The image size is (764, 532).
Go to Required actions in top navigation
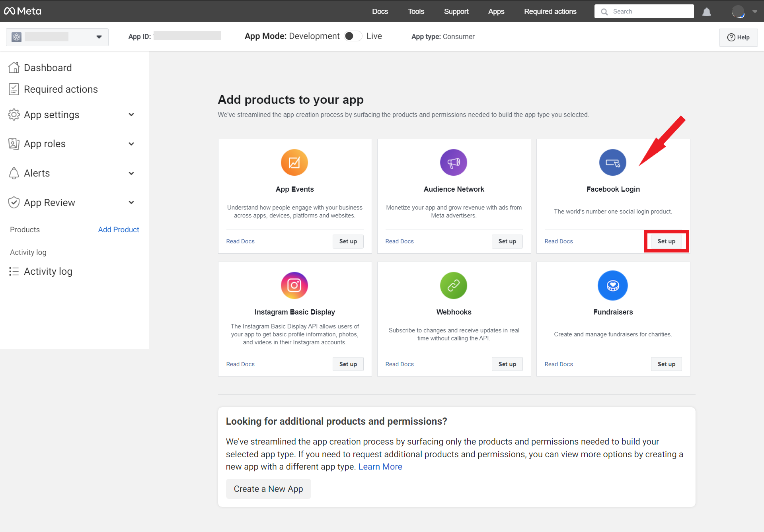point(550,11)
